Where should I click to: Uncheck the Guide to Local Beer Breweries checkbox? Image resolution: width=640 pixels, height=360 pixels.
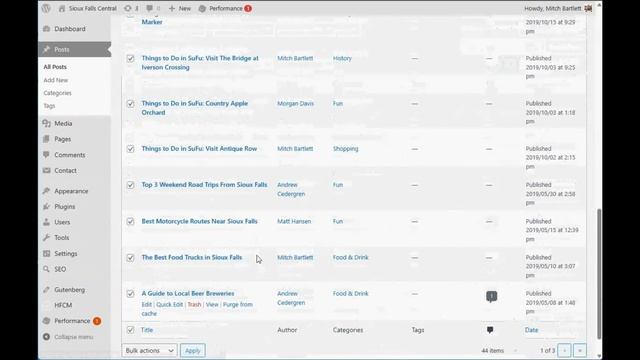(130, 293)
